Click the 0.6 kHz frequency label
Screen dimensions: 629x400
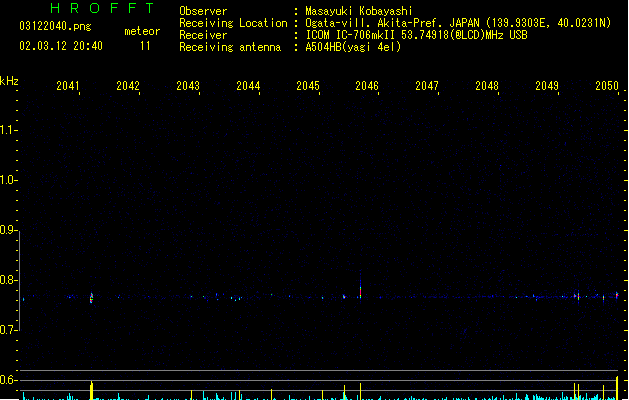click(x=8, y=380)
